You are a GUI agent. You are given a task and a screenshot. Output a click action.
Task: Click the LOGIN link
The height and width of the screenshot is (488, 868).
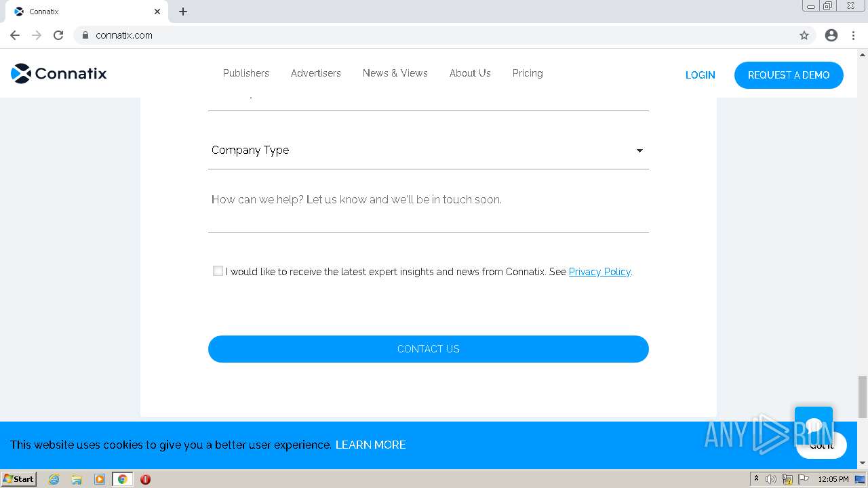point(701,75)
